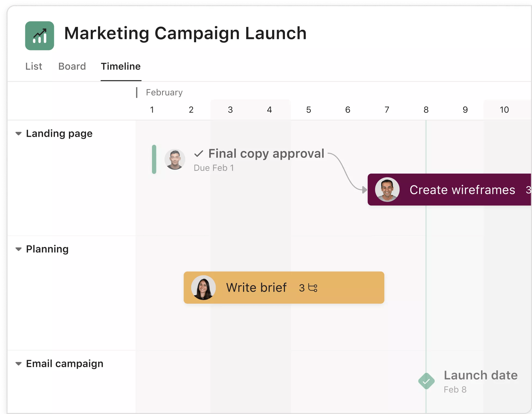Collapse the Landing page section
The width and height of the screenshot is (532, 414).
18,133
